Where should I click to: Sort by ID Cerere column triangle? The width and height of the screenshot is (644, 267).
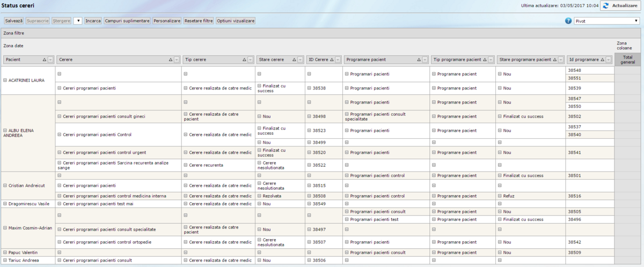(331, 60)
